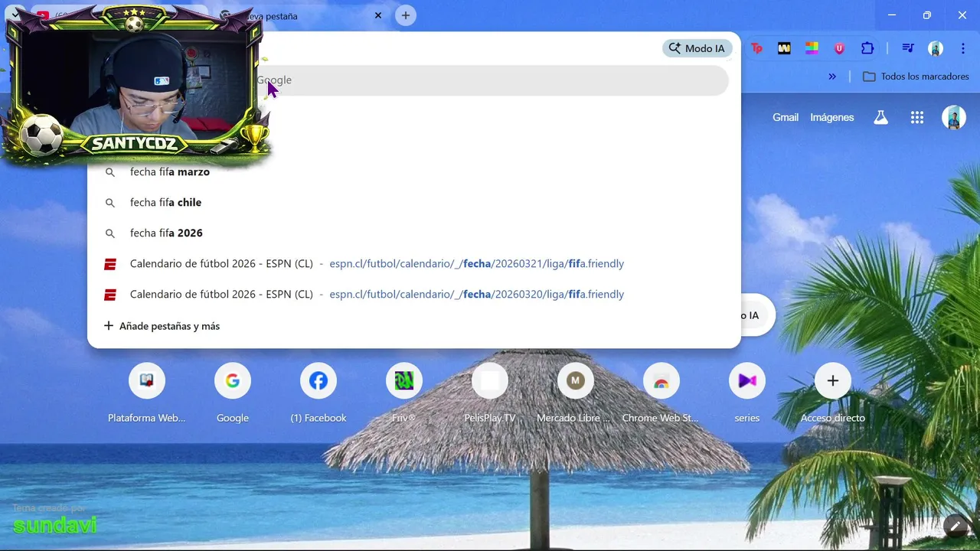The image size is (980, 551).
Task: Click the customize Chrome pencil icon
Action: point(955,527)
